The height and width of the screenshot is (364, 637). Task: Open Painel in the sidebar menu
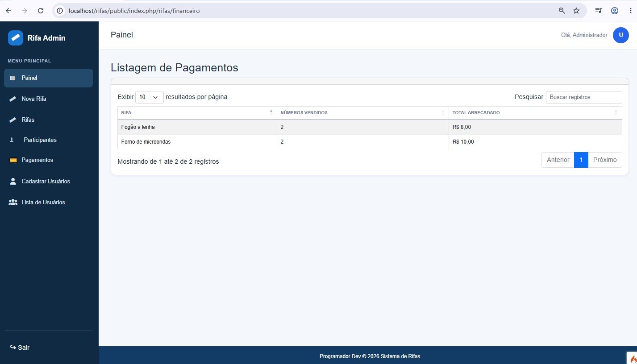point(48,78)
